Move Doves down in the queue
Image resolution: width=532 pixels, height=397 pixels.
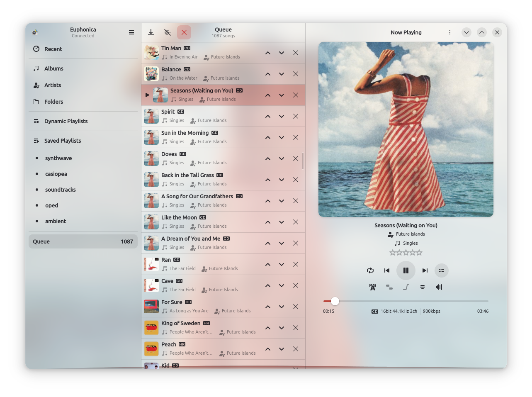click(282, 158)
